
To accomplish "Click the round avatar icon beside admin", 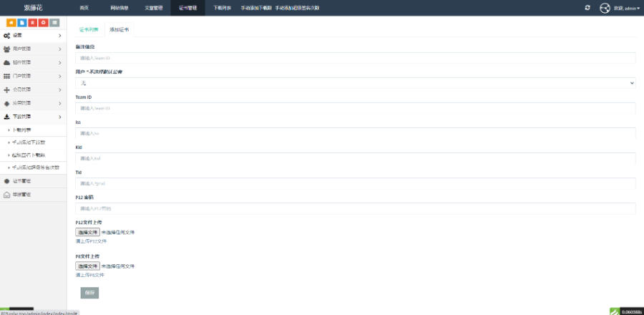I will [x=605, y=8].
